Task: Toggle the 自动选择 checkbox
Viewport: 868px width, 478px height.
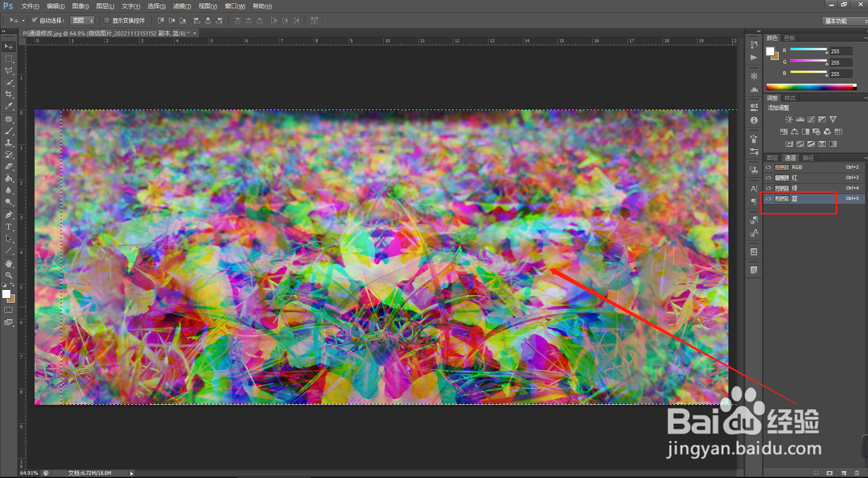Action: [x=34, y=20]
